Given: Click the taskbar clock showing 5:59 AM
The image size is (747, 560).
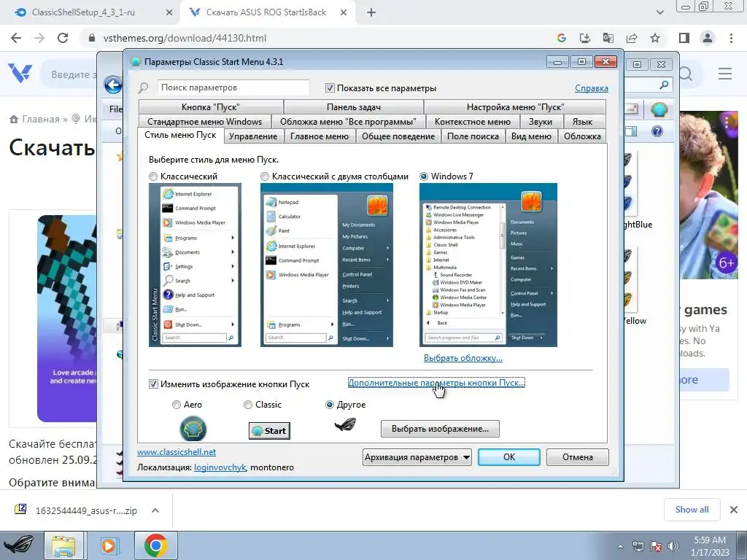Looking at the screenshot, I should [x=710, y=546].
